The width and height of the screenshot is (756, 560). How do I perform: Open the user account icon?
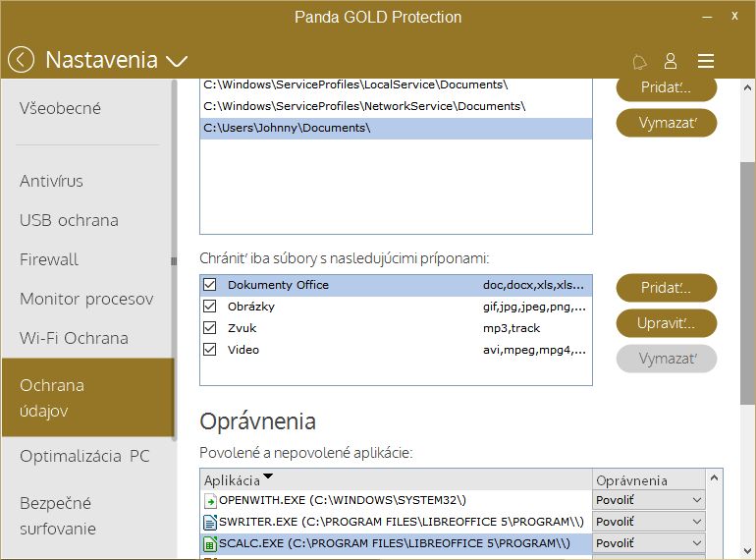671,61
